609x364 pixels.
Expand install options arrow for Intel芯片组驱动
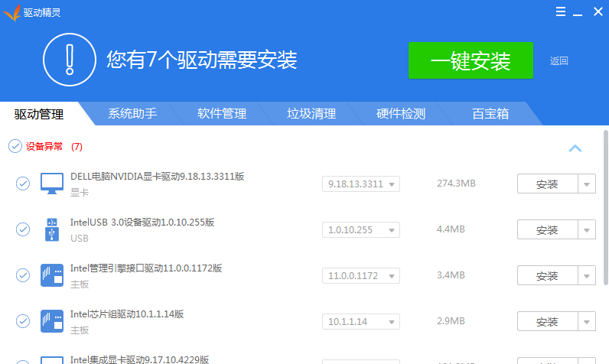click(587, 321)
